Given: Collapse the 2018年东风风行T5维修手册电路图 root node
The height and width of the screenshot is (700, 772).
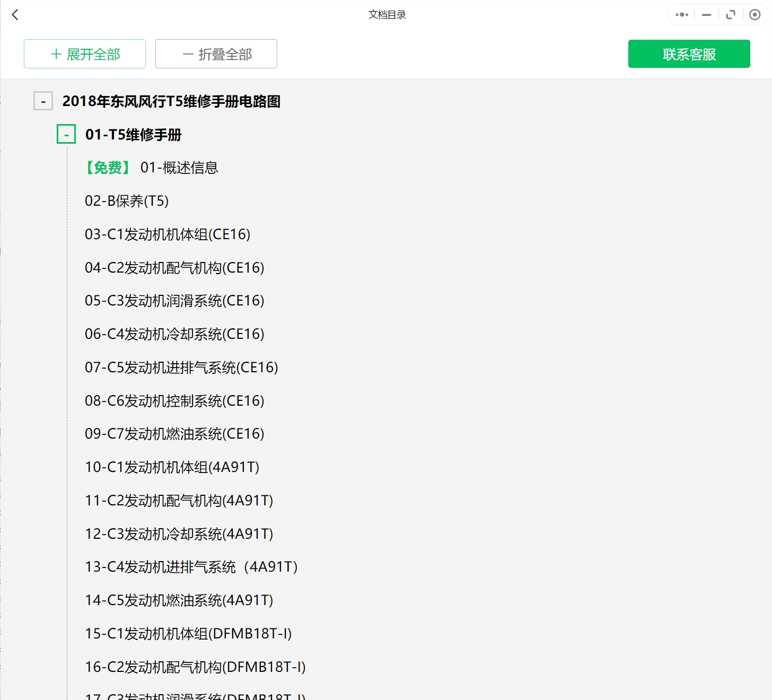Looking at the screenshot, I should [x=43, y=101].
